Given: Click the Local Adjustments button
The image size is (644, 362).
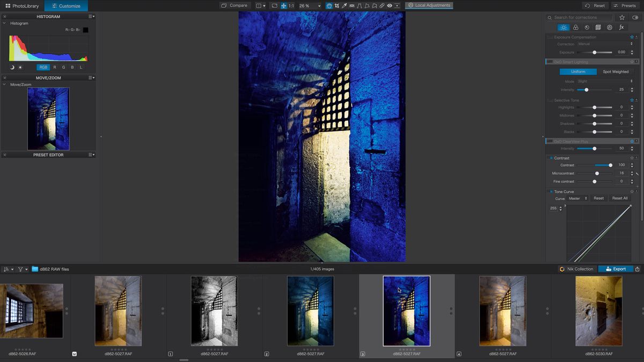Looking at the screenshot, I should (x=429, y=5).
